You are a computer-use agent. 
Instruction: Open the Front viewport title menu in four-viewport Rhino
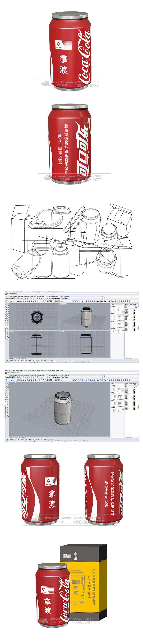[x=11, y=331]
